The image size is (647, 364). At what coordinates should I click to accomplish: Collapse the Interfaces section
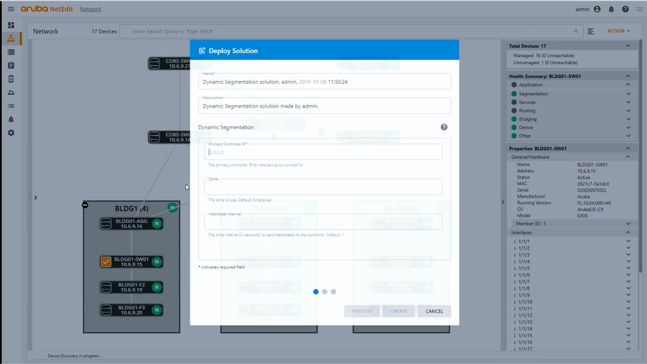click(628, 233)
